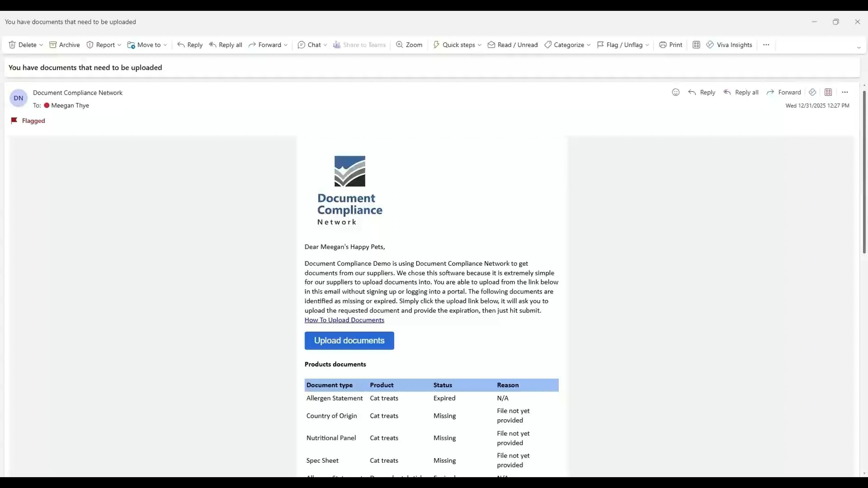Expand the Categorize dropdown arrow
The height and width of the screenshot is (488, 868).
point(588,45)
